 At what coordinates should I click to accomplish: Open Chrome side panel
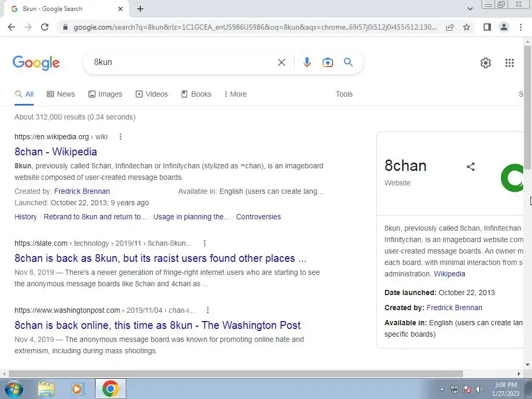coord(487,27)
